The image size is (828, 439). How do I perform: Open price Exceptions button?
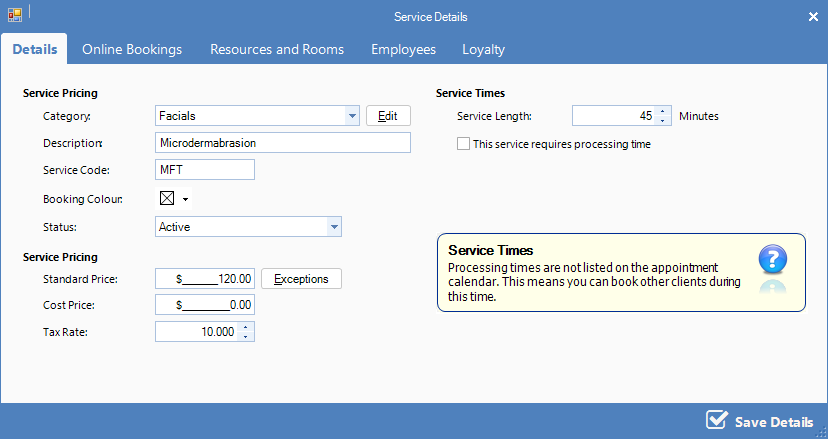(301, 278)
